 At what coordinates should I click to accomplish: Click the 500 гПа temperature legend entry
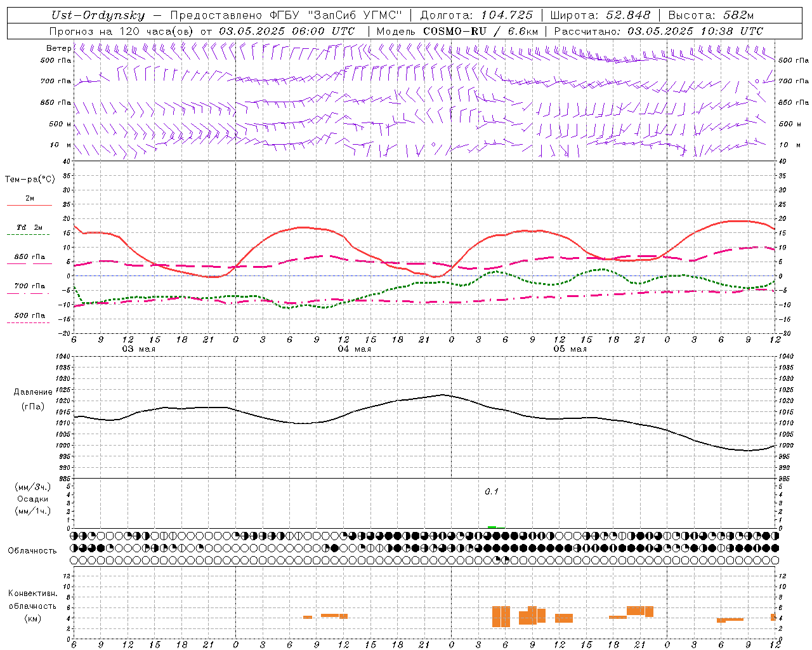click(29, 315)
